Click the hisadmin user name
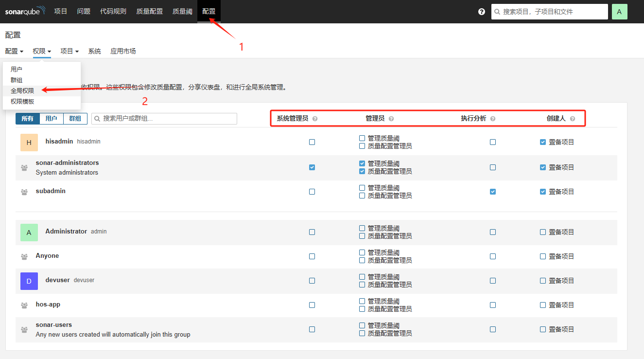 click(x=59, y=142)
